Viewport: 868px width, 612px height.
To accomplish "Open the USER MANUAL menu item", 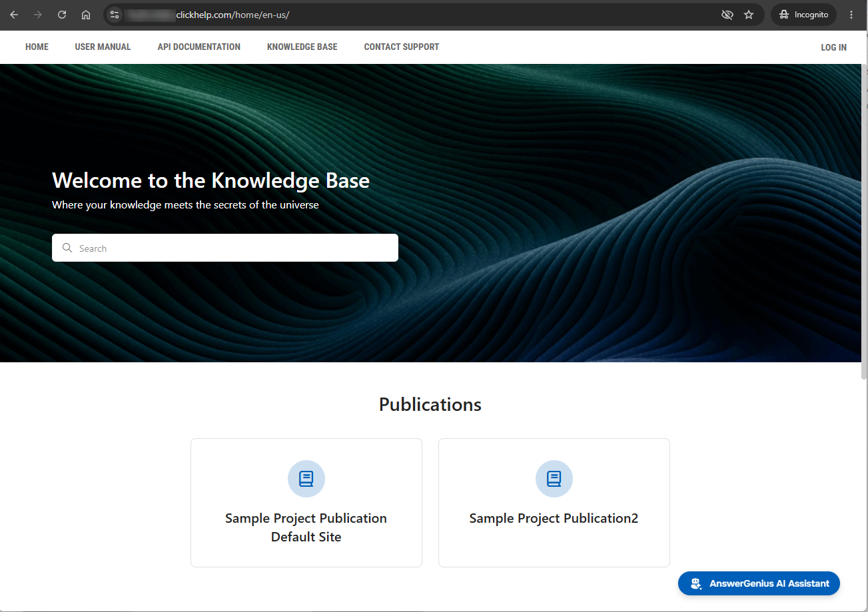I will click(103, 47).
